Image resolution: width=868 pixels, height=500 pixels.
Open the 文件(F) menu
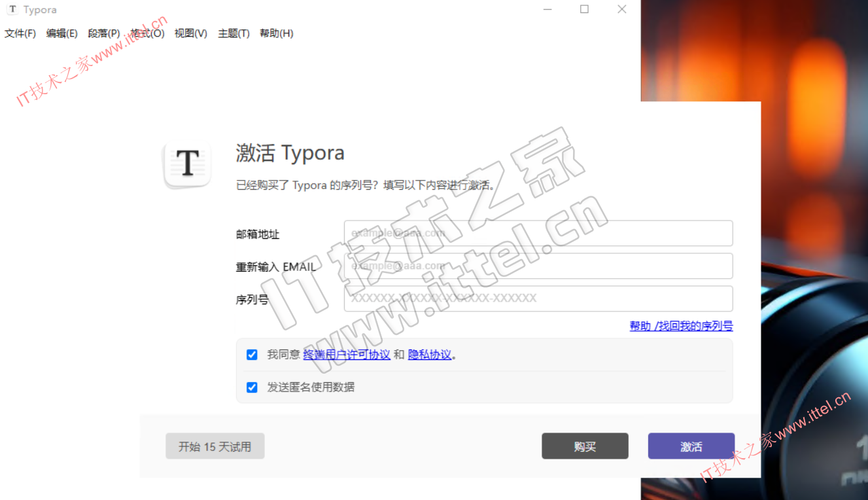click(x=20, y=33)
